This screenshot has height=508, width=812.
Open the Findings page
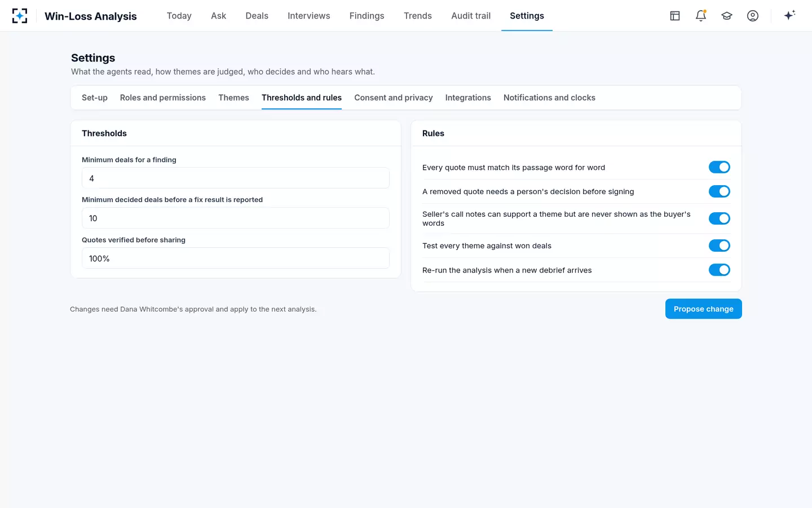click(x=367, y=16)
